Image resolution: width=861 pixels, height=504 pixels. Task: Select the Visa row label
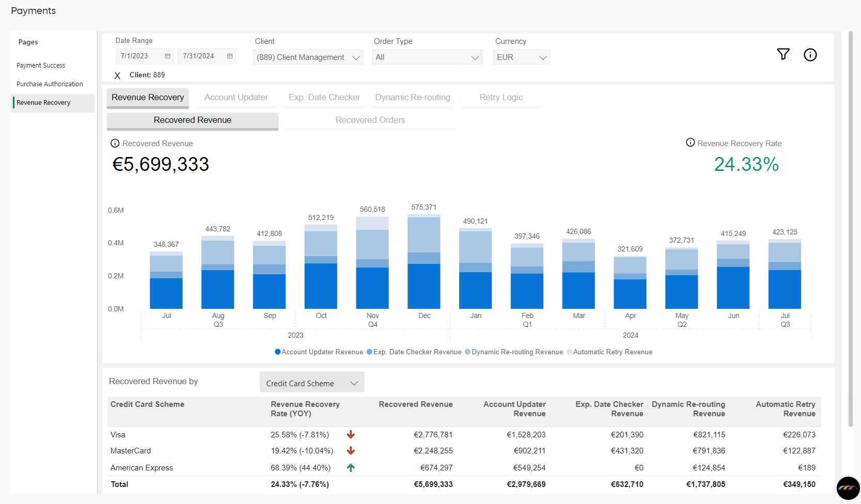pyautogui.click(x=118, y=435)
